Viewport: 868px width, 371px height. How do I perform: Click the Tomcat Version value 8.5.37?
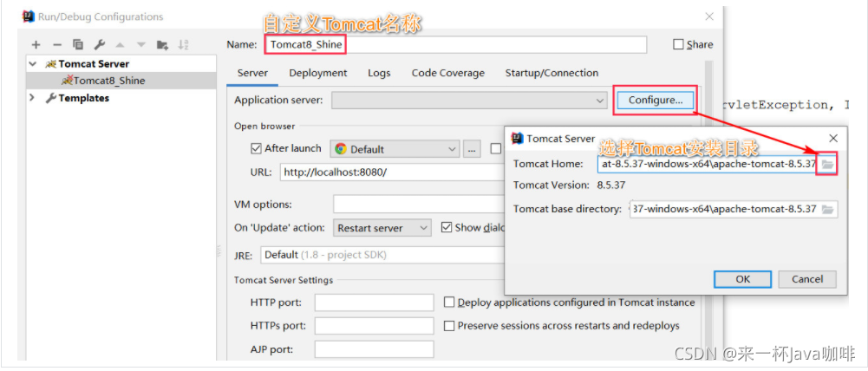[x=611, y=185]
